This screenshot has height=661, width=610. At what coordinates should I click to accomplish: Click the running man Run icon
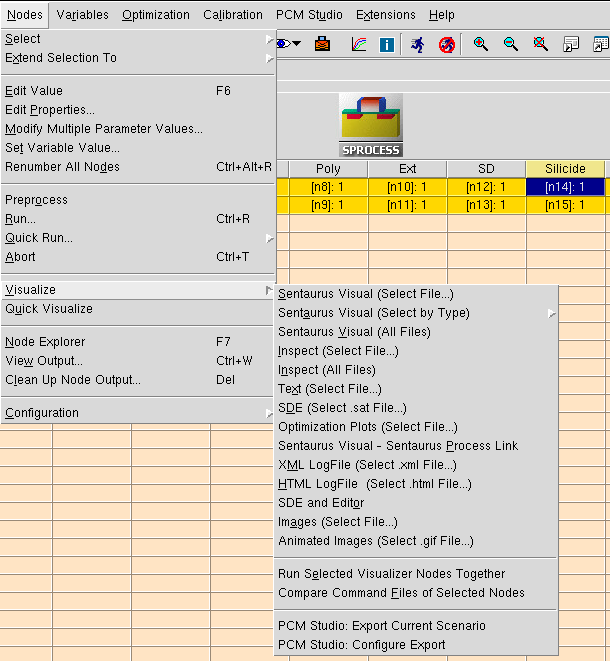click(x=418, y=44)
